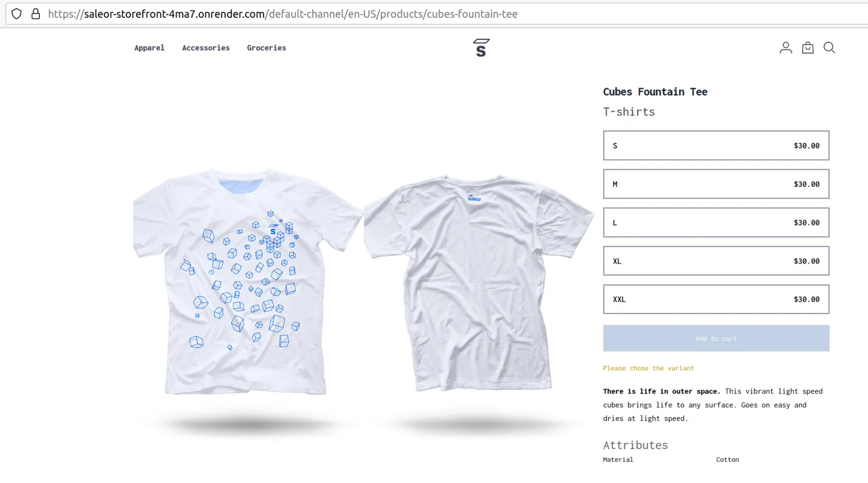Browse the Accessories menu item

(206, 48)
